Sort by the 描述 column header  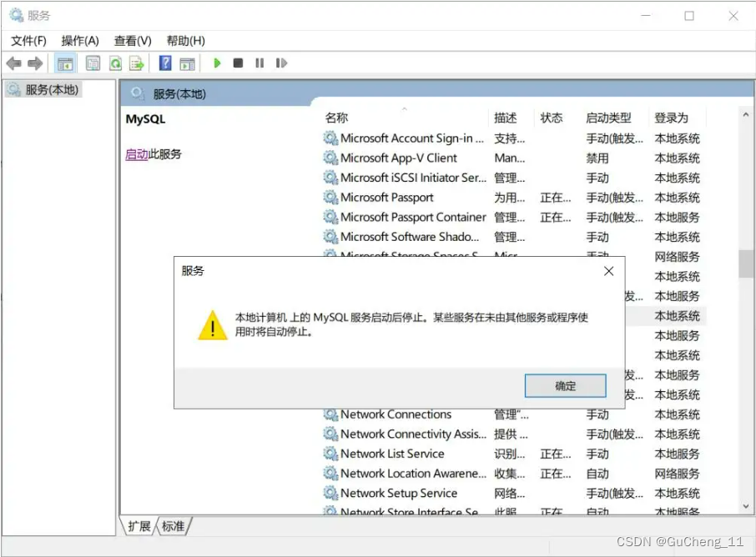click(506, 118)
